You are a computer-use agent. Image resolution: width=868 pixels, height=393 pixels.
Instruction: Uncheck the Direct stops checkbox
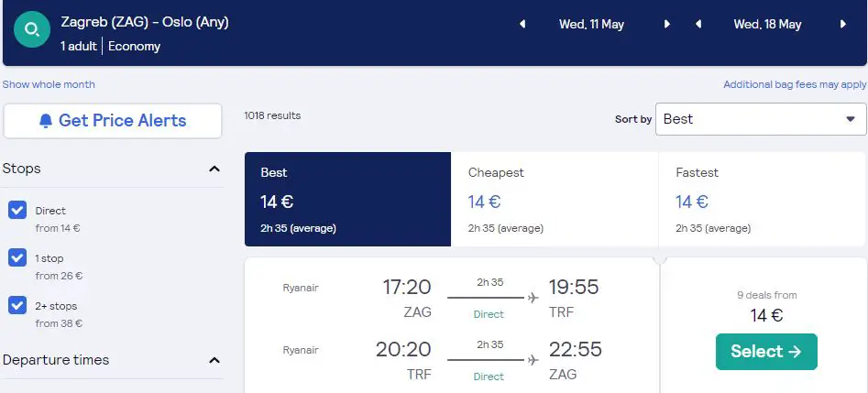pyautogui.click(x=17, y=211)
